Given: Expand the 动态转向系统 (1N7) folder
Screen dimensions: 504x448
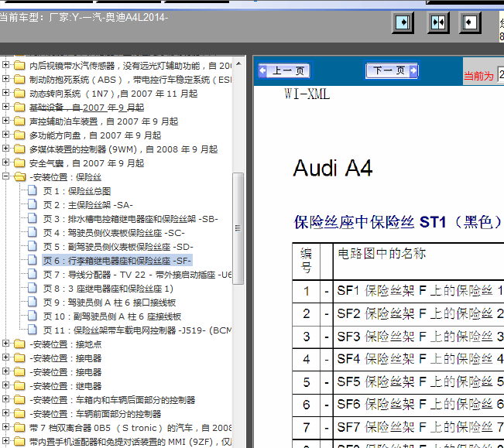Looking at the screenshot, I should pyautogui.click(x=5, y=93).
